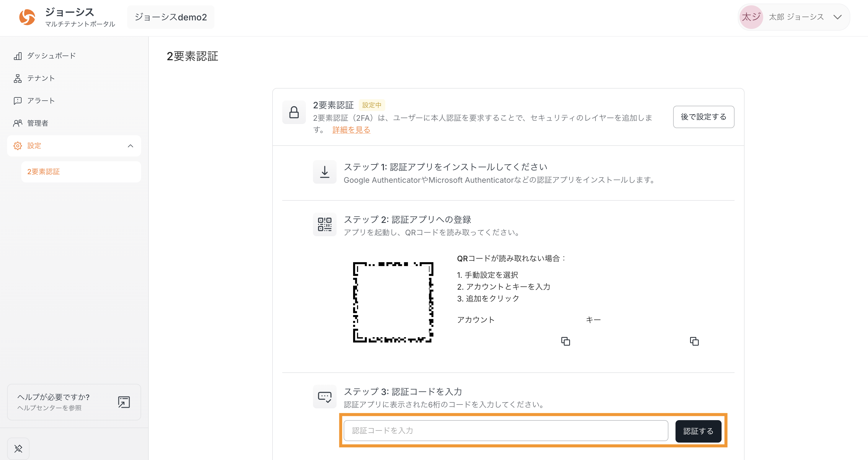
Task: Click the ジョーシスdemo2 tenant label
Action: (x=171, y=17)
